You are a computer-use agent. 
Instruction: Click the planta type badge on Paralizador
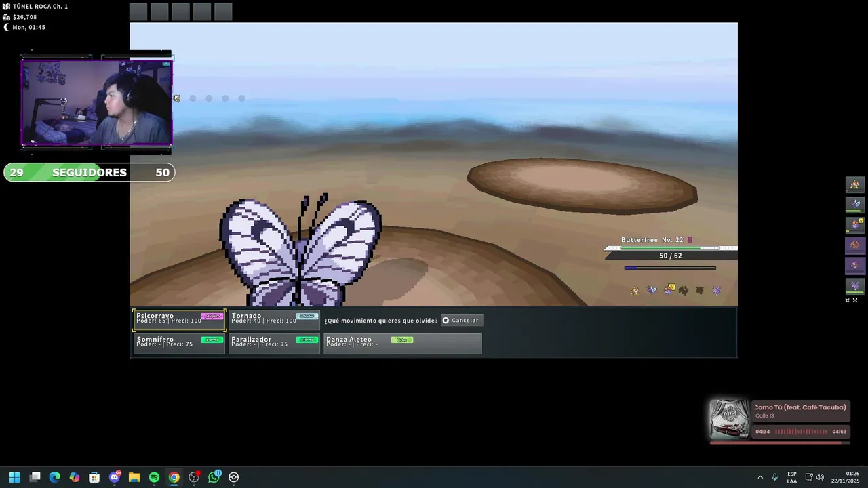(307, 340)
